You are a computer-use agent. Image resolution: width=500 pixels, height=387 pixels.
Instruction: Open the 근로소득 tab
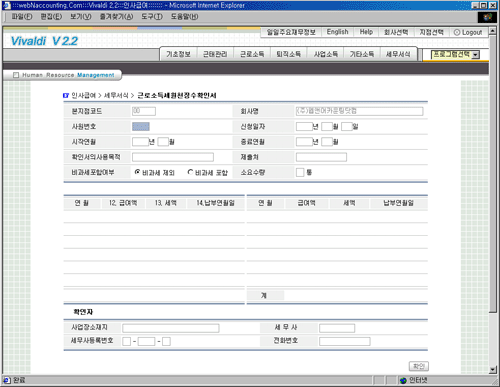point(252,54)
